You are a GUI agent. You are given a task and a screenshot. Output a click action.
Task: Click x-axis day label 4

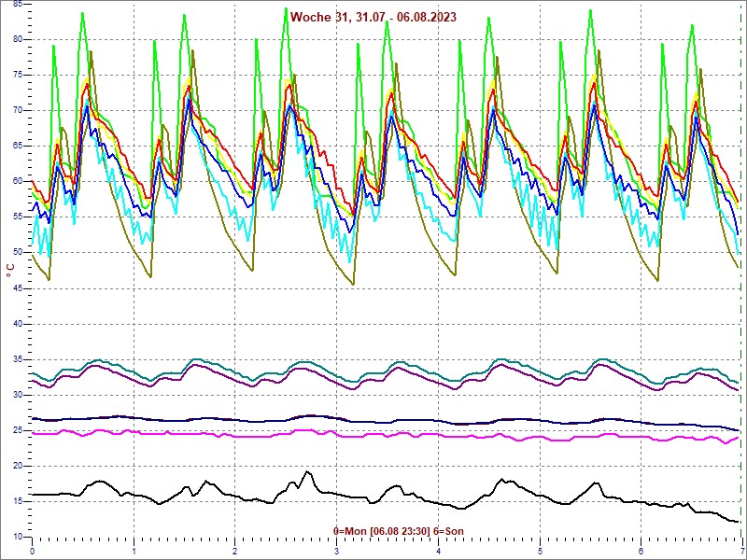coord(438,552)
